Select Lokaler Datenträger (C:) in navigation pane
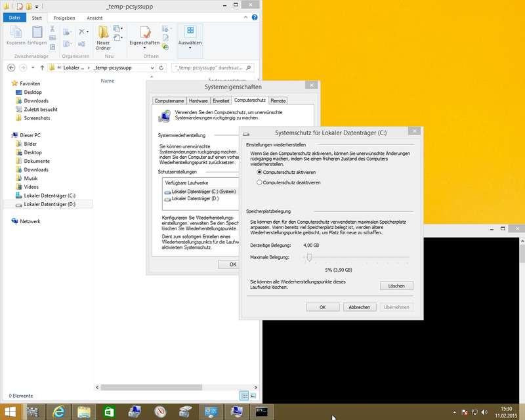This screenshot has height=420, width=525. 49,196
